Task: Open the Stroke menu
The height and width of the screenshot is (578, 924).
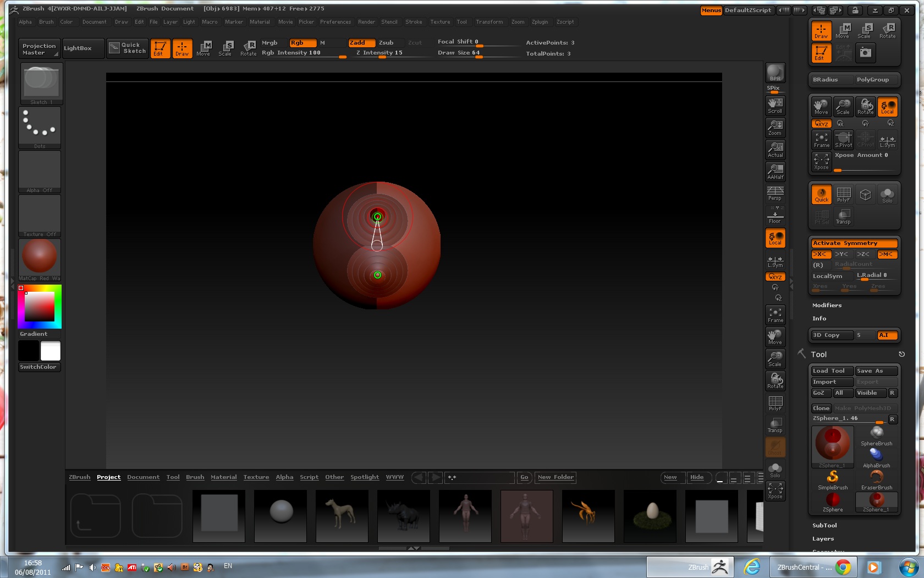Action: 414,22
